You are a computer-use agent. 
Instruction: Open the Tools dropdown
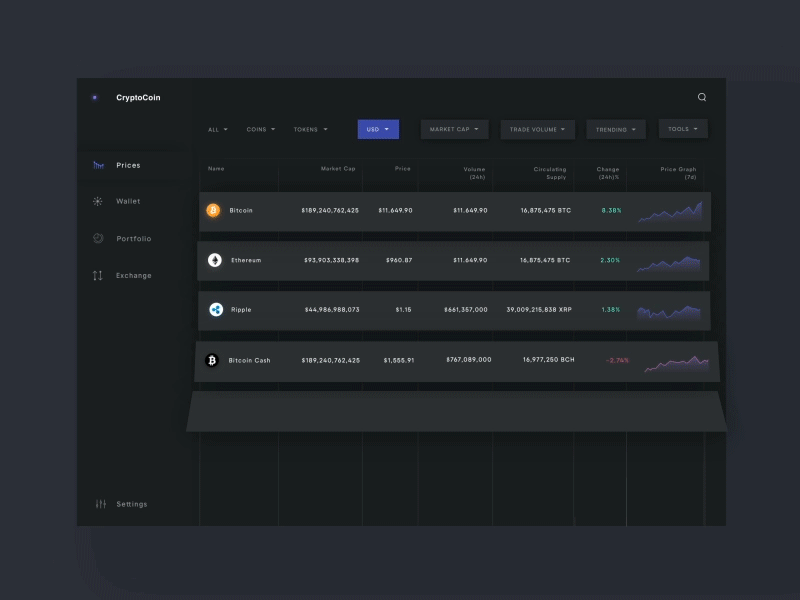pos(683,129)
